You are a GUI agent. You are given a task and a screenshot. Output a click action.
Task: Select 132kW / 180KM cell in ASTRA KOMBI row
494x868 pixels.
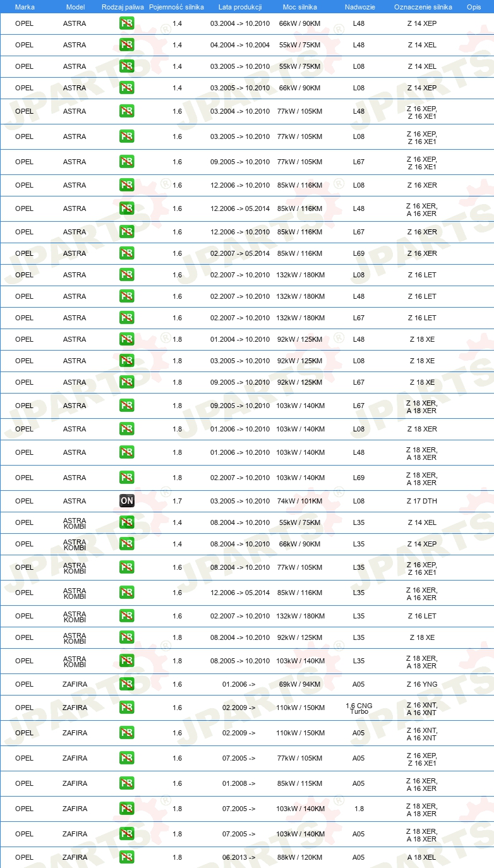coord(300,616)
